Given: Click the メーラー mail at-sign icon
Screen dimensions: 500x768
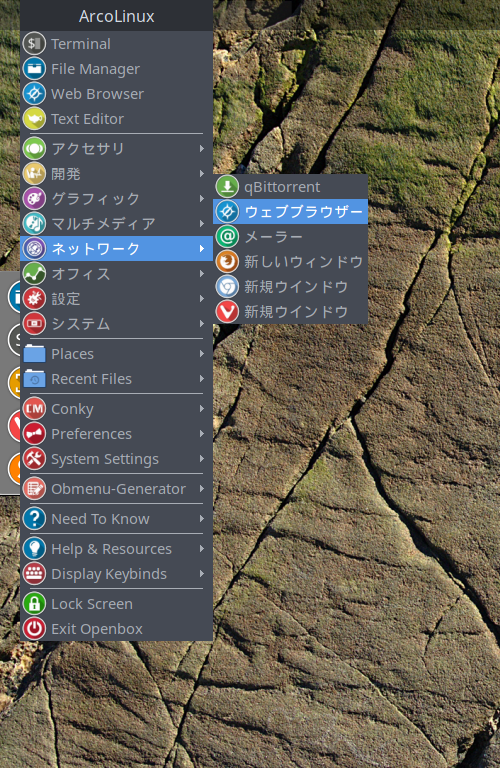Looking at the screenshot, I should pos(227,237).
